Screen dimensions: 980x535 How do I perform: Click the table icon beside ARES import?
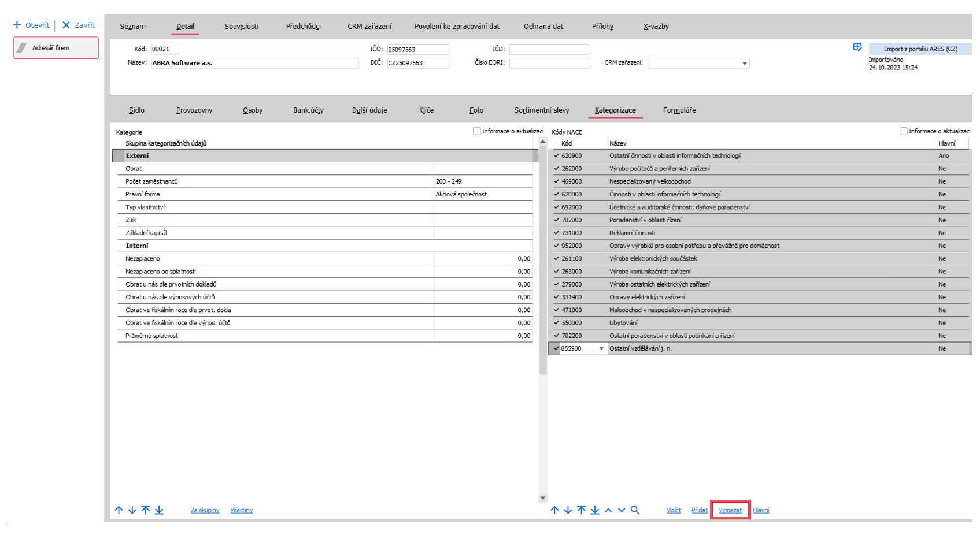pyautogui.click(x=857, y=47)
